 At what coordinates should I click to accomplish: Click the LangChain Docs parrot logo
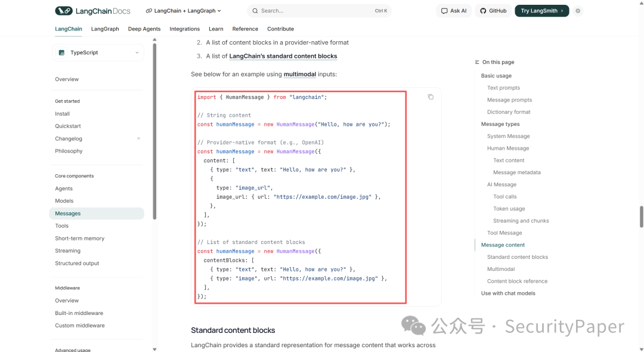64,11
